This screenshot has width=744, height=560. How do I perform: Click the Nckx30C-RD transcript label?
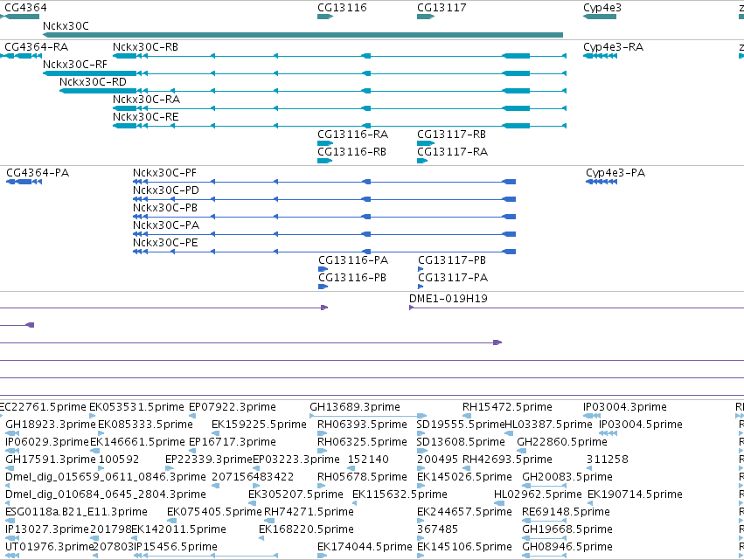(93, 82)
